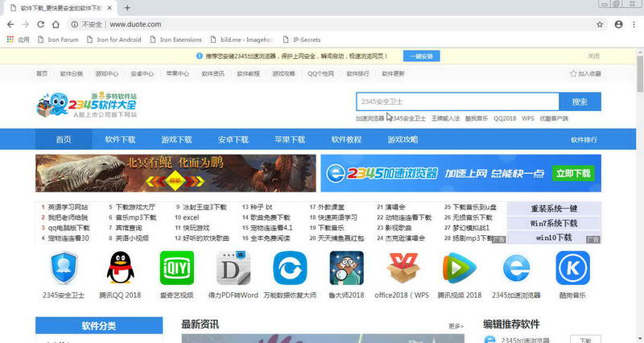
Task: Close the current browser tab
Action: coord(109,8)
